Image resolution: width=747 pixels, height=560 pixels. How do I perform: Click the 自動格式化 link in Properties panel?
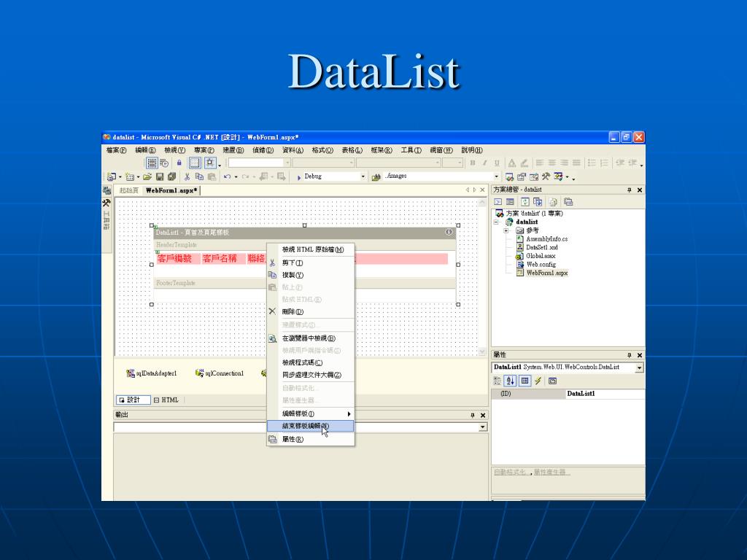(510, 472)
